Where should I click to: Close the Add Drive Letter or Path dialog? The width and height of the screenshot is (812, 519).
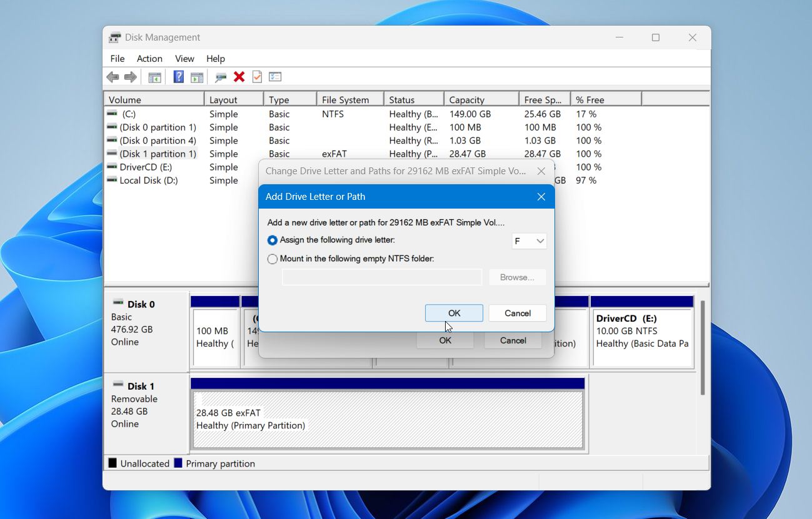541,197
